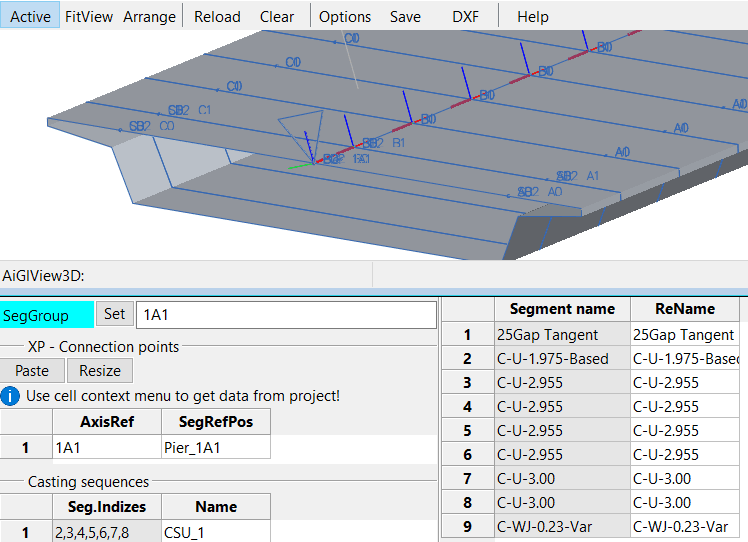Clear the 3D viewport

point(277,16)
